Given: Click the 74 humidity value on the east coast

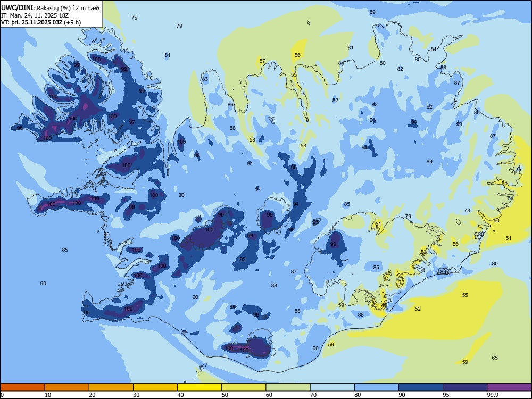Looking at the screenshot, I should (510, 198).
